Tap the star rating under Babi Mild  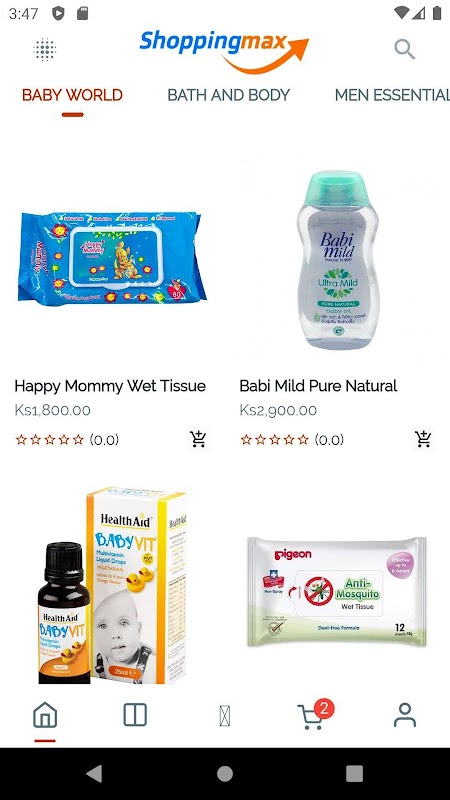pyautogui.click(x=275, y=439)
